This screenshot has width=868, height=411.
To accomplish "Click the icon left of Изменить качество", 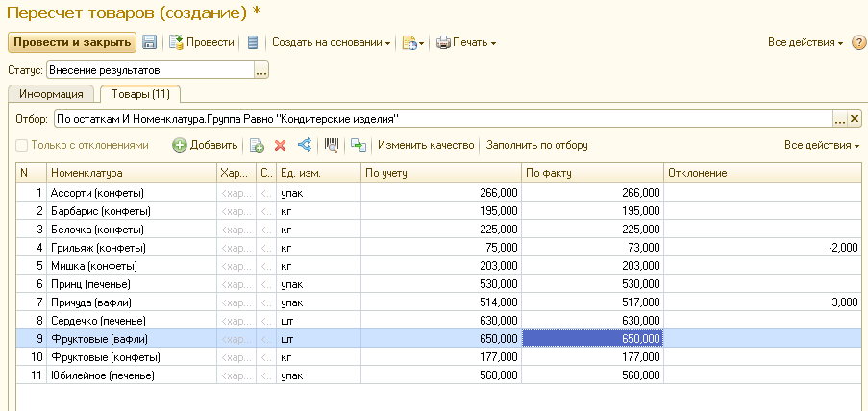I will [x=359, y=145].
